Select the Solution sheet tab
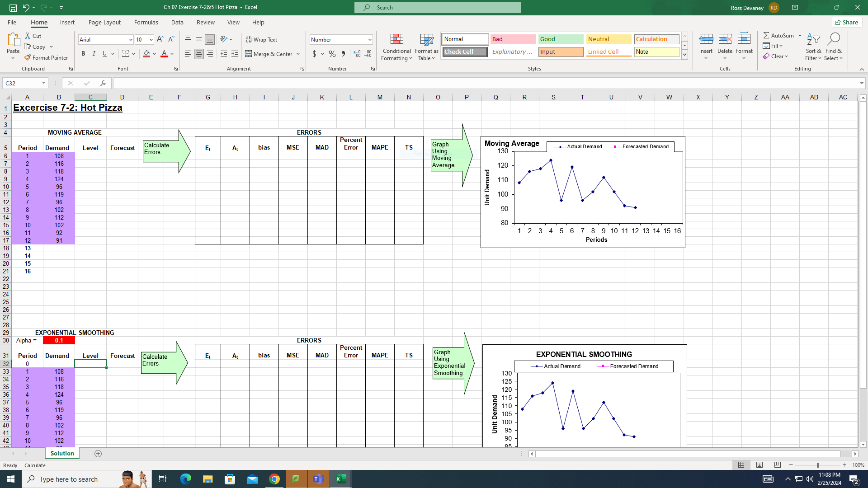The image size is (868, 488). click(x=62, y=453)
